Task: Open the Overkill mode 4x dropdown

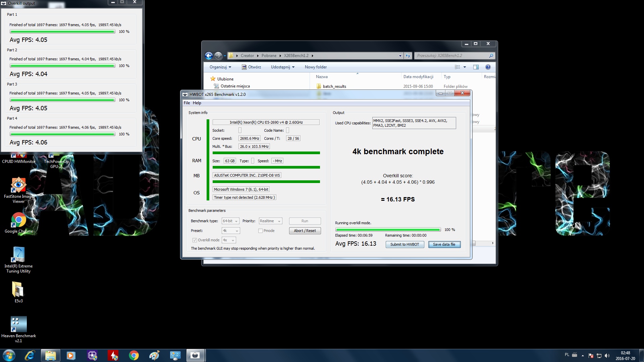Action: tap(229, 240)
